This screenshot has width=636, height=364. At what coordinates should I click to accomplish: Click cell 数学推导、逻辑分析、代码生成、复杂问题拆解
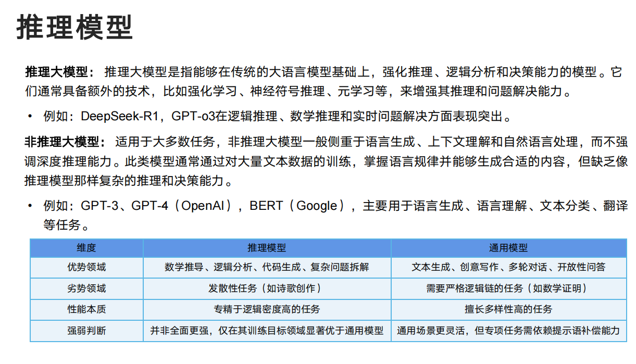click(267, 267)
